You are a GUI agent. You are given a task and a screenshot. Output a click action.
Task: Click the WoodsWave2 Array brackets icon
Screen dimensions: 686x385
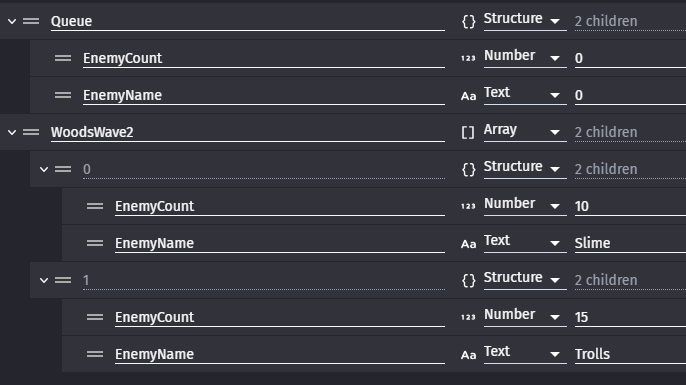tap(468, 132)
